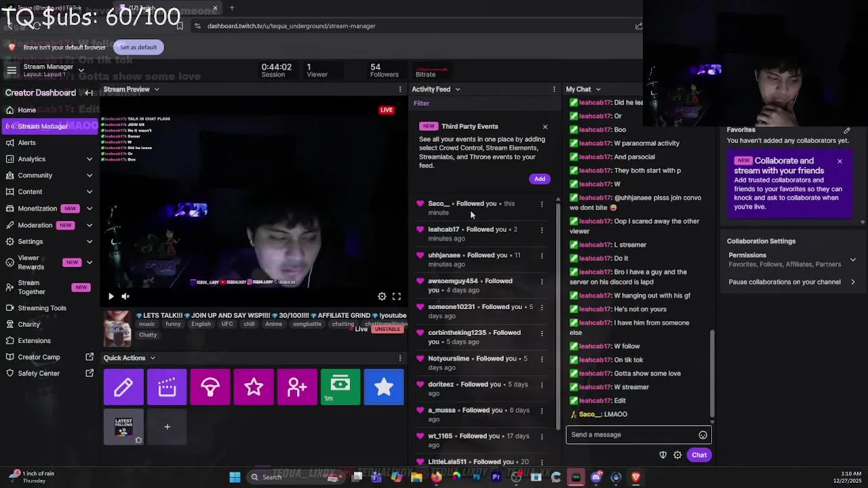Open Alerts in the sidebar
The image size is (868, 488).
pos(27,143)
